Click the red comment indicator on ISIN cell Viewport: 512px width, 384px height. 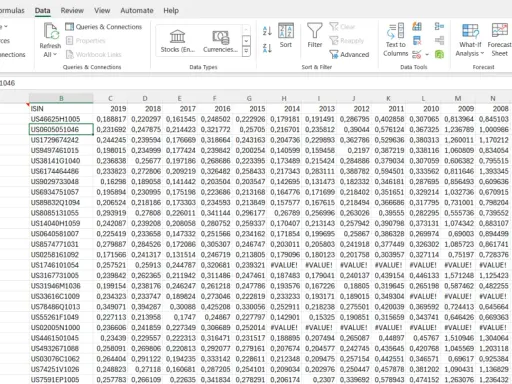pos(28,105)
